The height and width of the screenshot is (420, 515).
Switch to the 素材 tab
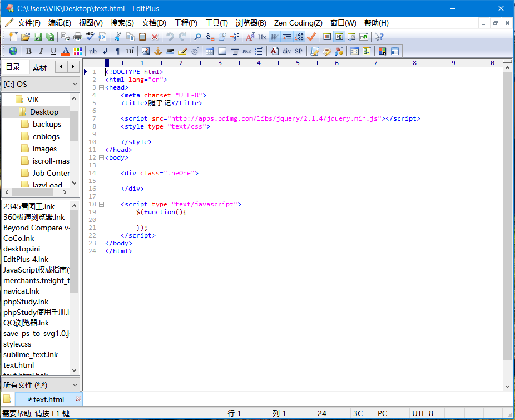39,67
